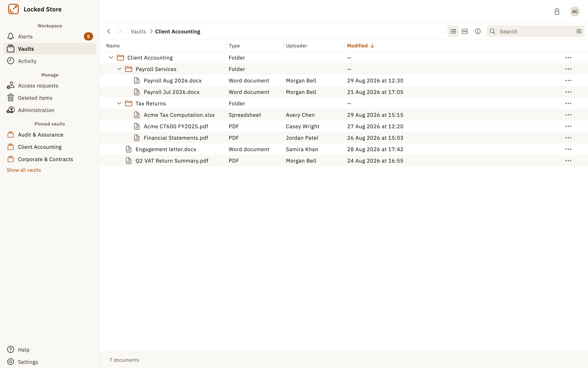Show the info panel icon
Screen dimensions: 588x368
click(x=478, y=31)
